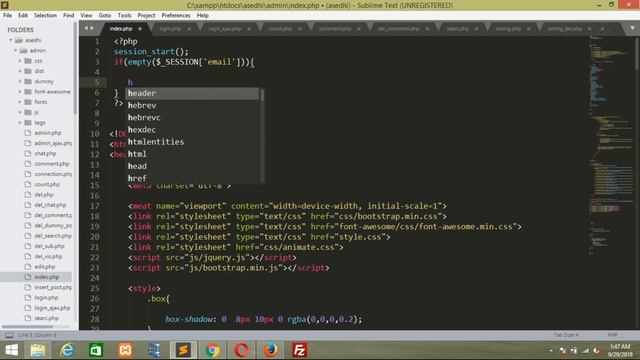
Task: Open the Find menu
Action: tap(69, 15)
